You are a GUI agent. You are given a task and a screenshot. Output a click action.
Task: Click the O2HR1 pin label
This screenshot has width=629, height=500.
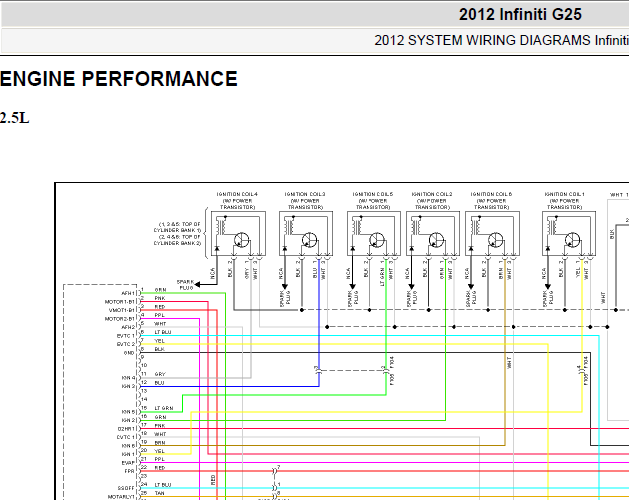click(x=126, y=429)
